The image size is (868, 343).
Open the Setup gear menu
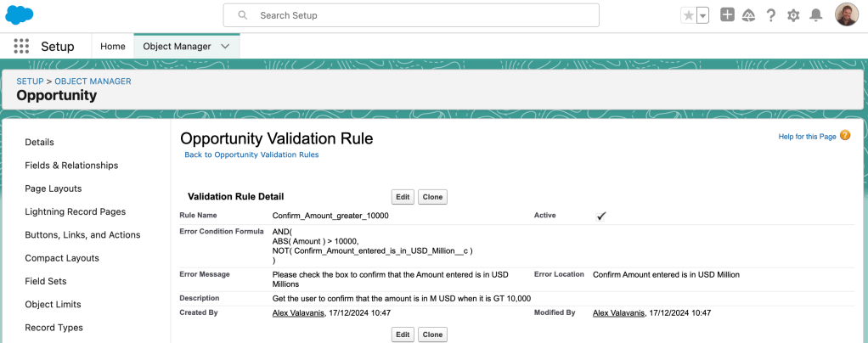[793, 15]
